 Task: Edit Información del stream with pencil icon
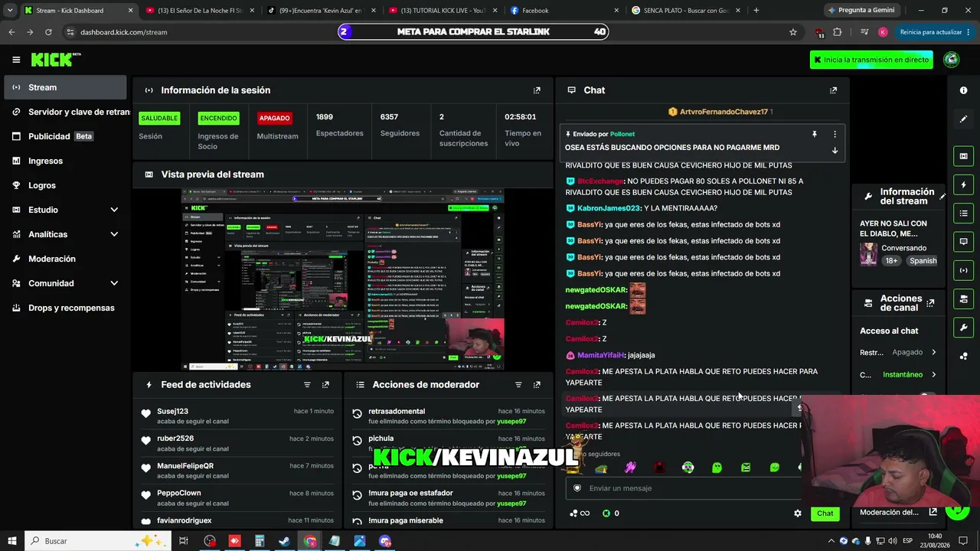click(942, 197)
